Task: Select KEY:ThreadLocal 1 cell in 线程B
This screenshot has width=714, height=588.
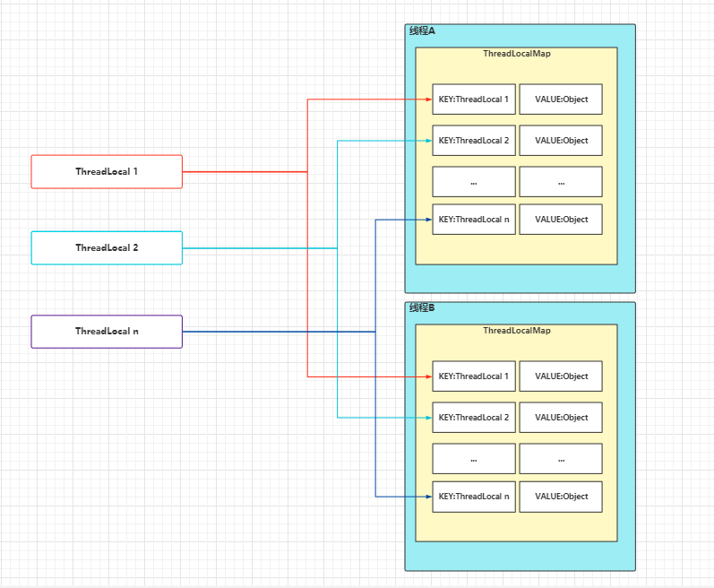Action: [x=474, y=376]
